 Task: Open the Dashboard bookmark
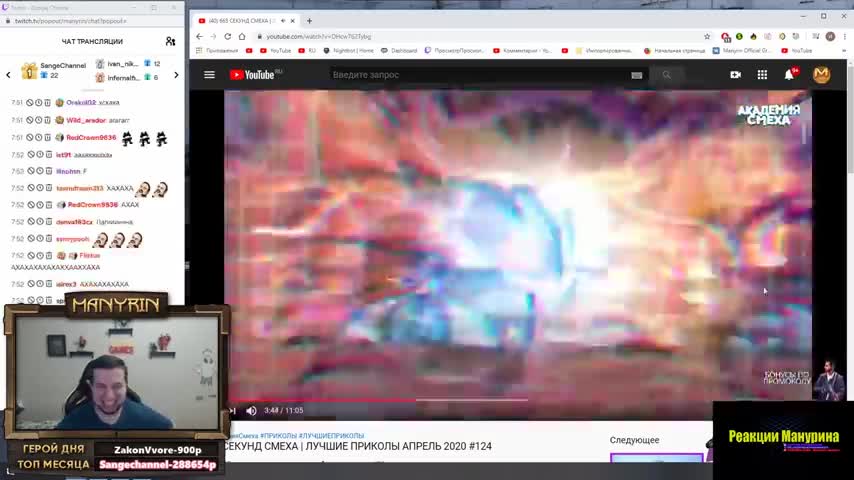[x=399, y=51]
